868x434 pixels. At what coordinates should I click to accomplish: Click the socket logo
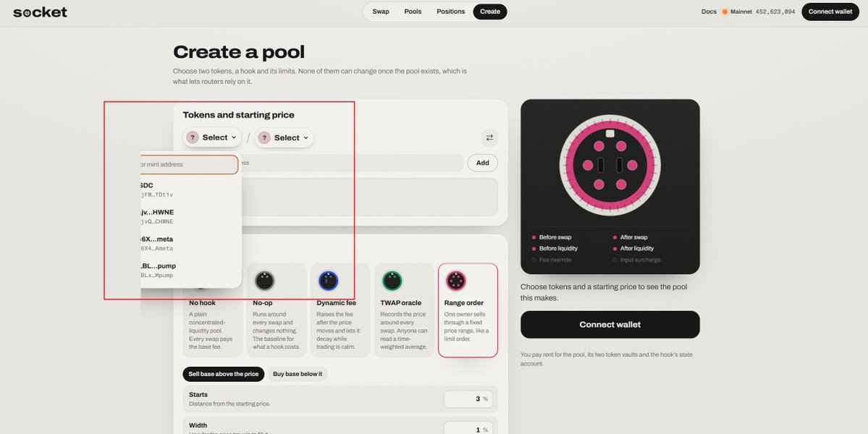tap(41, 12)
